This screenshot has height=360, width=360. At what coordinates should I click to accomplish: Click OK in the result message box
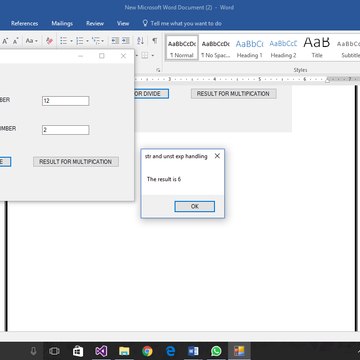[x=195, y=206]
